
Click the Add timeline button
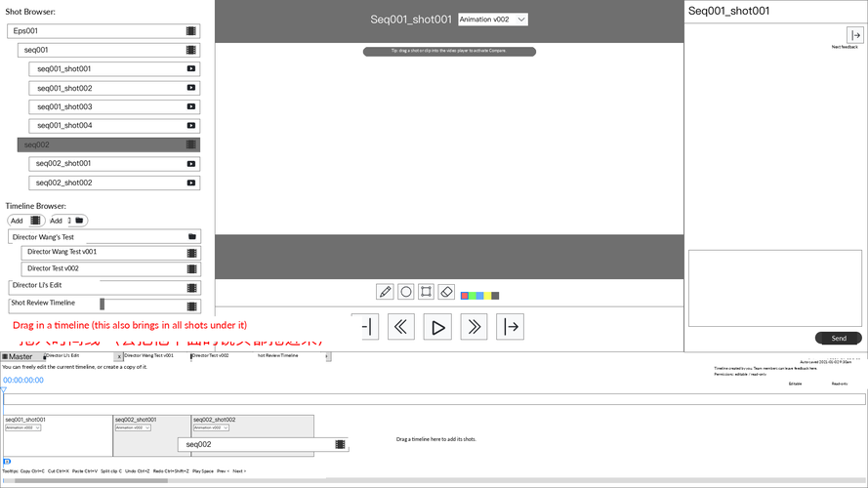[x=26, y=221]
